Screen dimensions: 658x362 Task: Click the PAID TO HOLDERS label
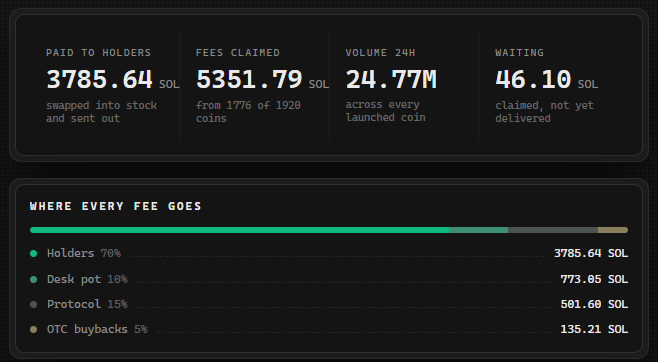[x=98, y=52]
